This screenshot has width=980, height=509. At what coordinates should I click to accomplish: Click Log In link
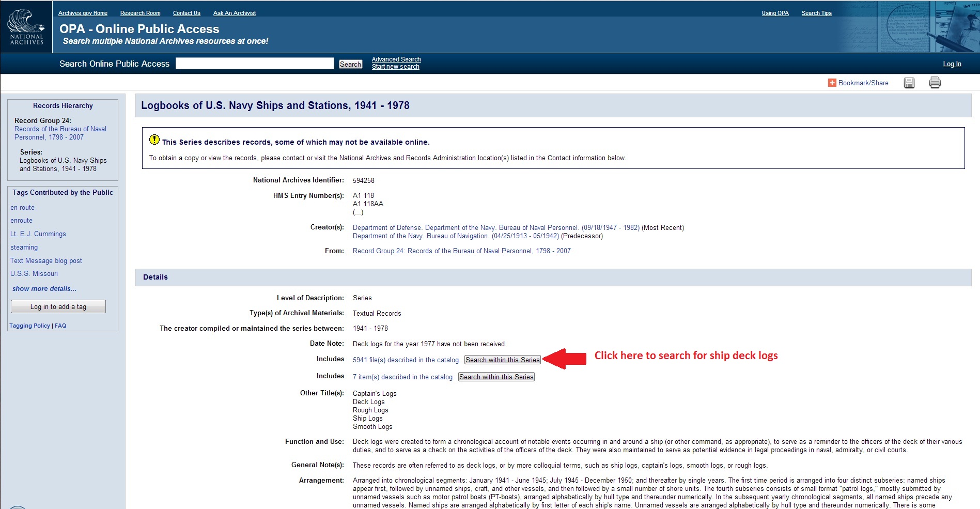click(952, 64)
